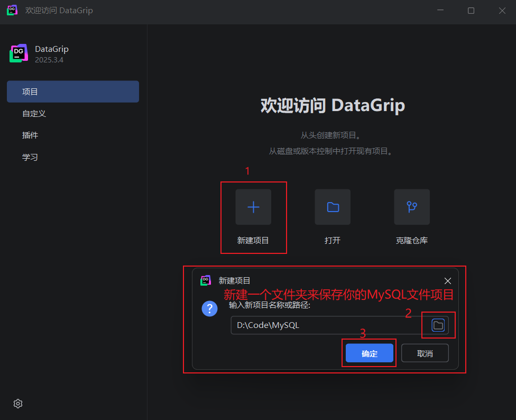This screenshot has width=516, height=420.
Task: Open the settings gear in sidebar
Action: (x=18, y=404)
